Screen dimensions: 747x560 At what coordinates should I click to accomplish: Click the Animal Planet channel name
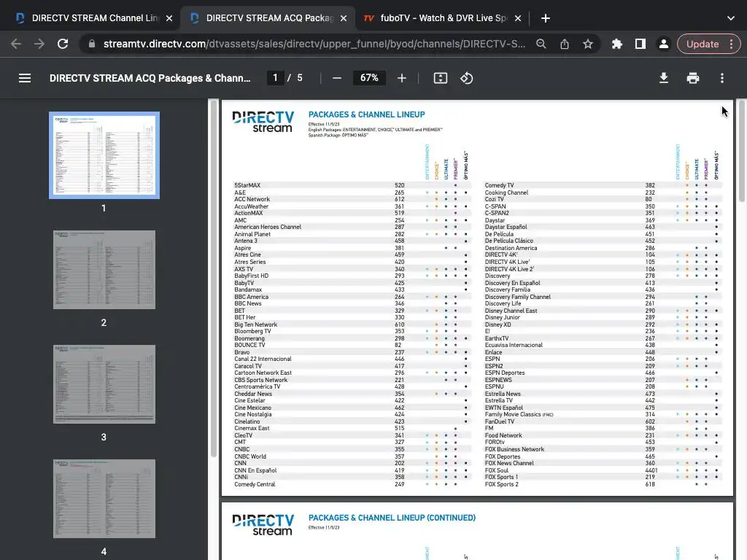(x=252, y=234)
